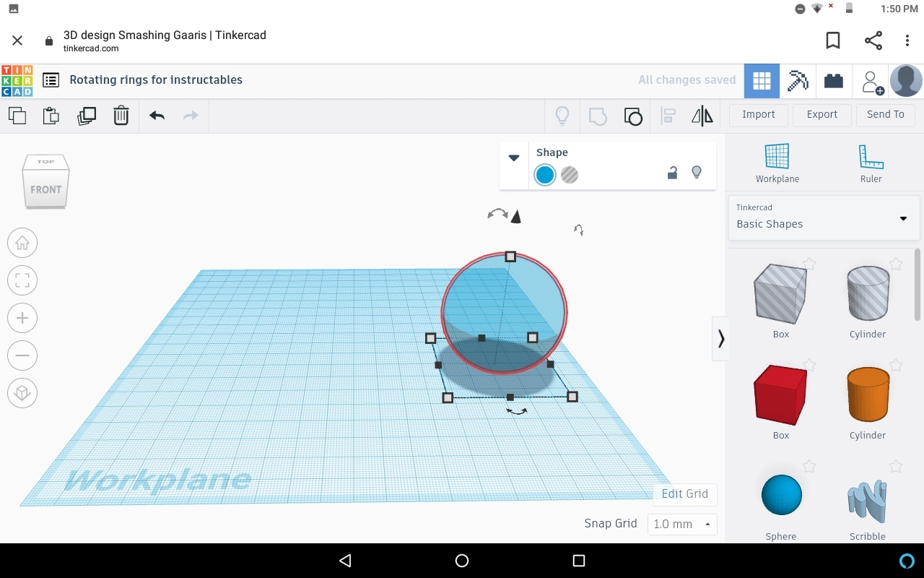The width and height of the screenshot is (924, 578).
Task: Favorite the striped Cylinder shape star
Action: (x=896, y=264)
